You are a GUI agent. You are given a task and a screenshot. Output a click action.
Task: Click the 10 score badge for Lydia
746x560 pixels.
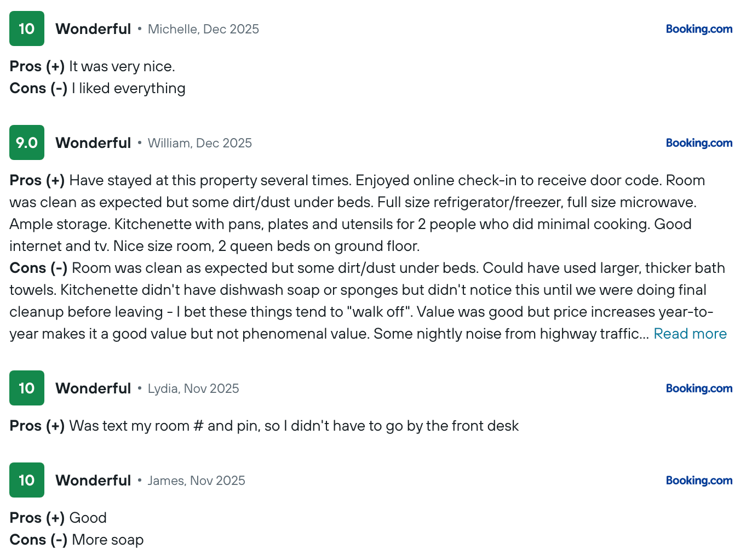click(x=27, y=388)
